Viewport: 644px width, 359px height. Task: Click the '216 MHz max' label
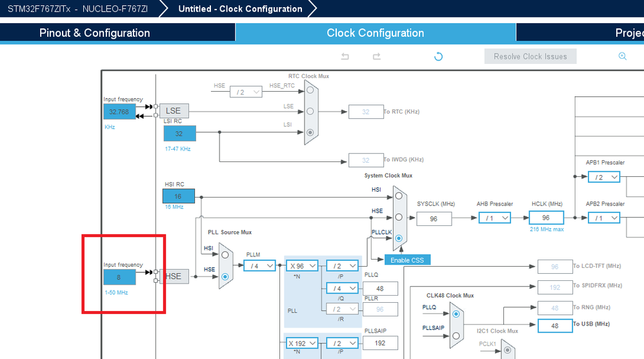click(547, 229)
